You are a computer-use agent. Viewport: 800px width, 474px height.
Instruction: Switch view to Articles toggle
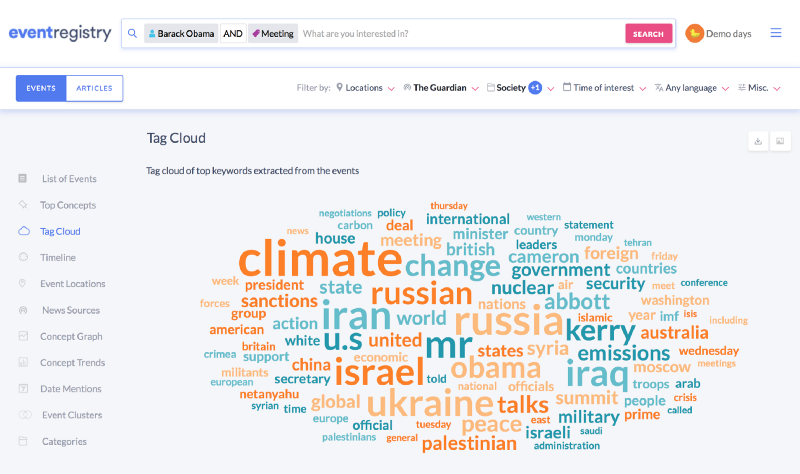click(x=94, y=88)
